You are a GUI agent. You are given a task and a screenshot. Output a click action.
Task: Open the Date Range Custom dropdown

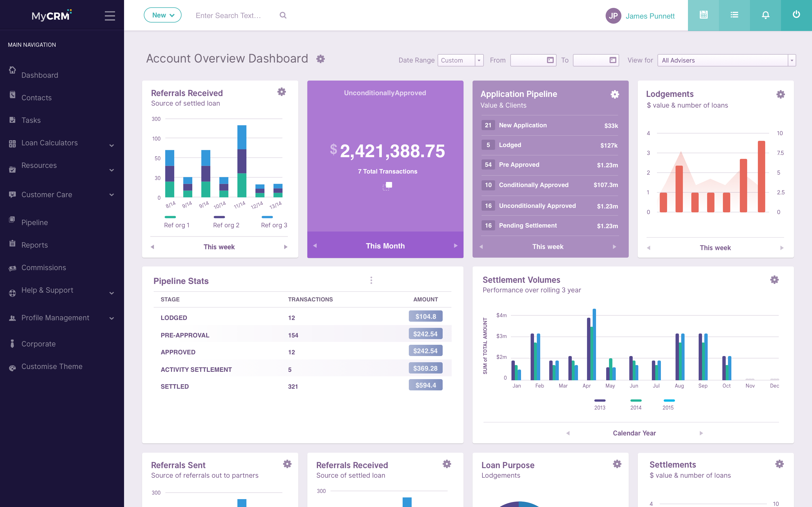[x=460, y=60]
